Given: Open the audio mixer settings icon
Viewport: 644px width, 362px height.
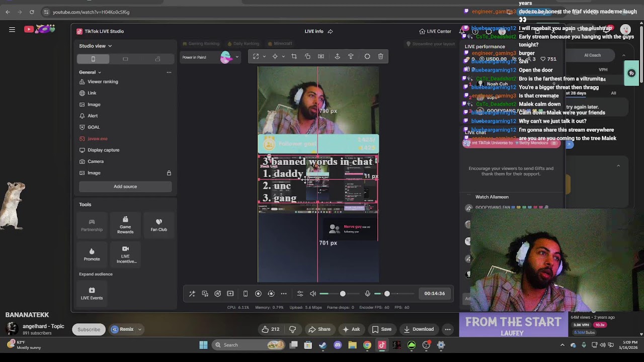Looking at the screenshot, I should pos(300,294).
